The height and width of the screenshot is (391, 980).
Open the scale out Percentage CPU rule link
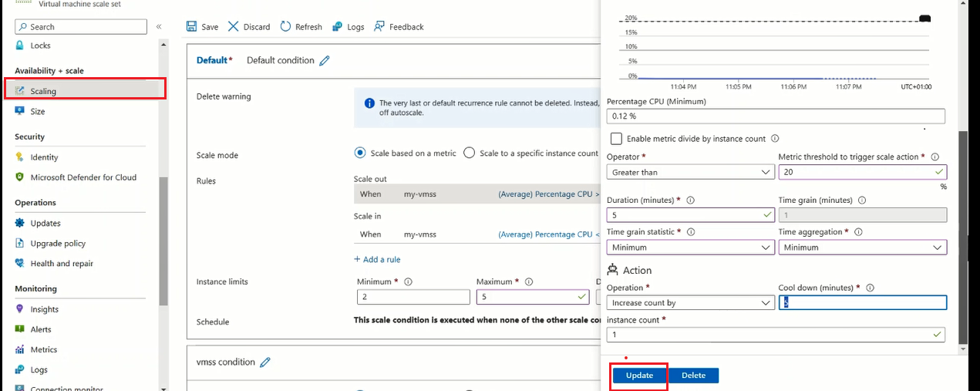pyautogui.click(x=549, y=194)
